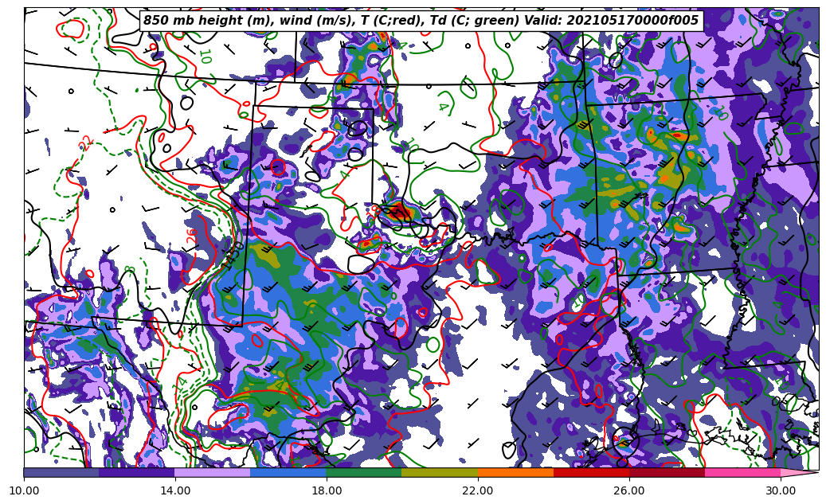The width and height of the screenshot is (826, 504).
Task: Select the slate-blue 10–12 colorbar segment
Action: (61, 472)
